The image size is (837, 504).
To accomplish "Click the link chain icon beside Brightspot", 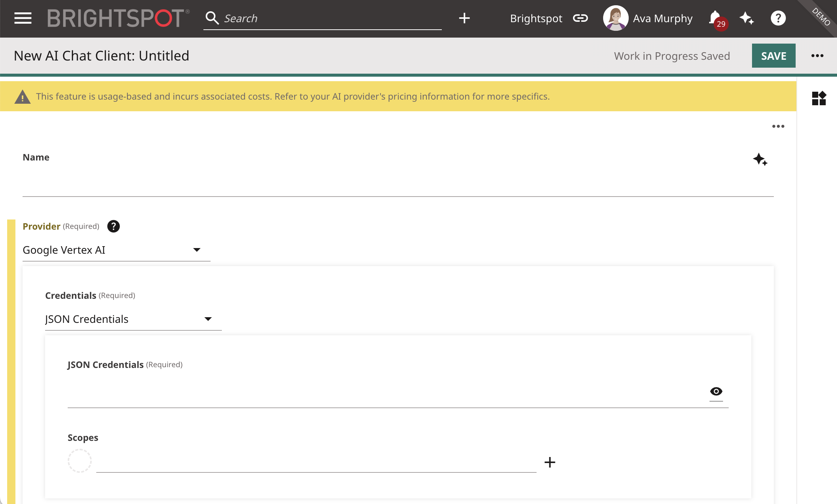I will point(580,18).
